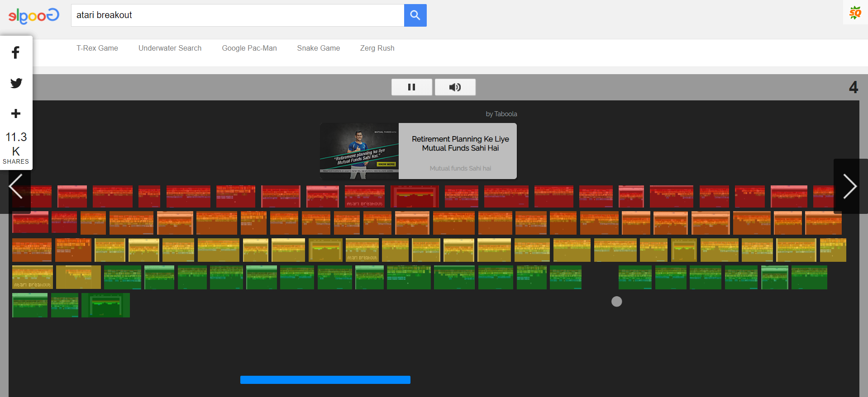Click the orange flower icon at top right

point(855,13)
